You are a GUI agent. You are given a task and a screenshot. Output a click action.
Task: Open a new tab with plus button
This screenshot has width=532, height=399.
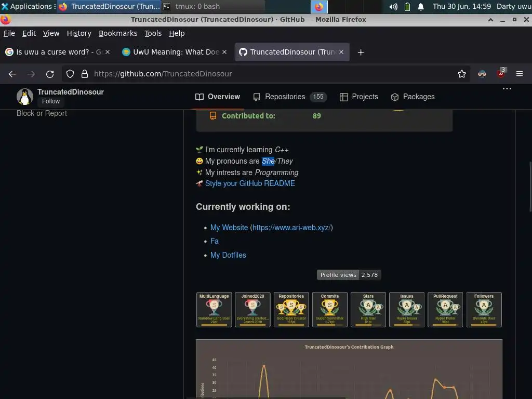click(361, 52)
